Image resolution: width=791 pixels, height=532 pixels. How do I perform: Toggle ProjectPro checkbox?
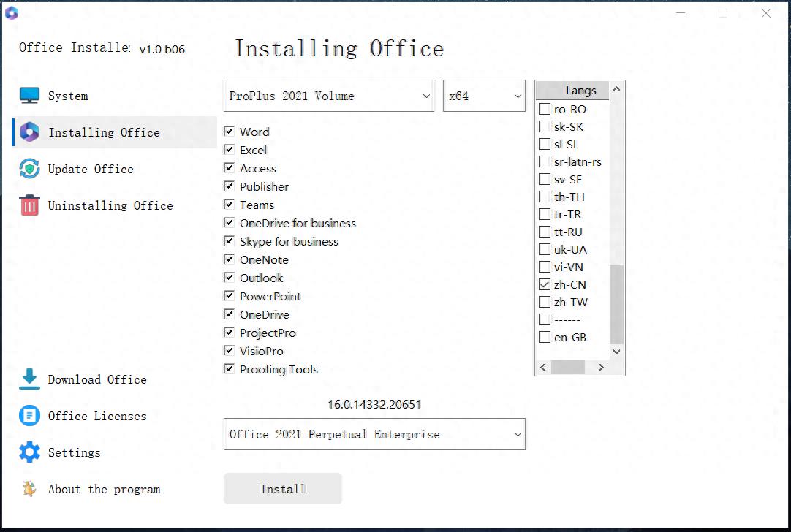coord(229,332)
